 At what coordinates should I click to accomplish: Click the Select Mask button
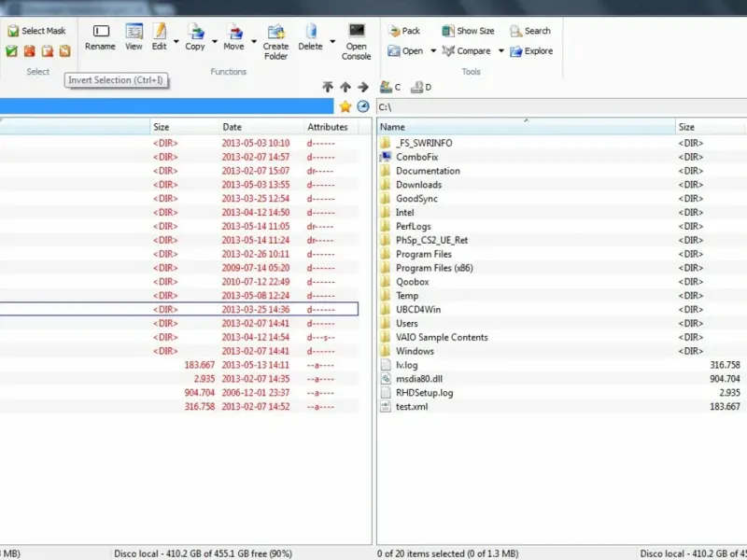pos(36,31)
